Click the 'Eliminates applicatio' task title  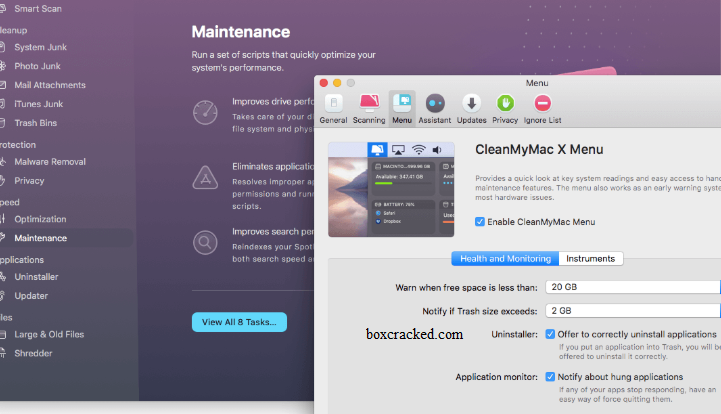(273, 166)
